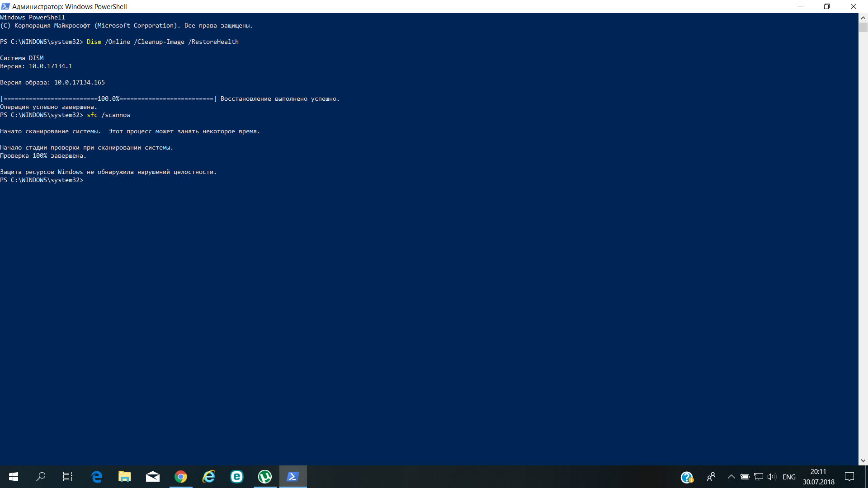868x488 pixels.
Task: Open the Windows Start menu
Action: coord(14,477)
